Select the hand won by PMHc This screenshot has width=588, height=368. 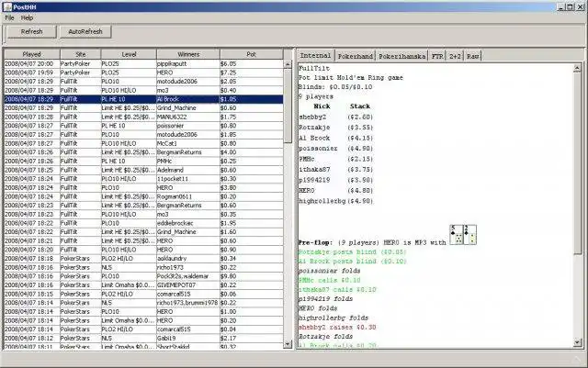(x=143, y=162)
